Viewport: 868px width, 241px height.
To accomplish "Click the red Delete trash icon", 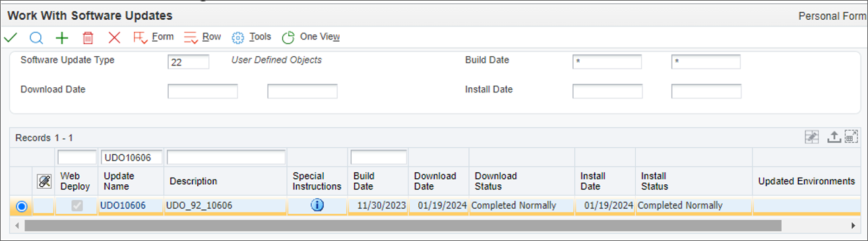I will click(88, 38).
